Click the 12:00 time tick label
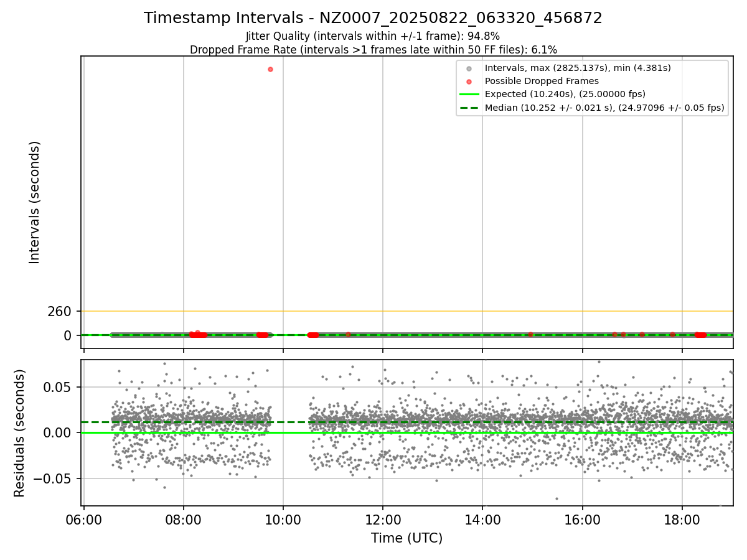Viewport: 747px width, 560px height. pyautogui.click(x=383, y=519)
